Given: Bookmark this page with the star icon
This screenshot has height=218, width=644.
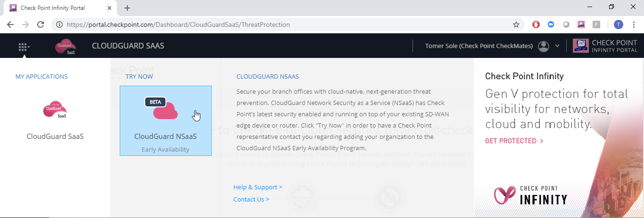Looking at the screenshot, I should (516, 24).
